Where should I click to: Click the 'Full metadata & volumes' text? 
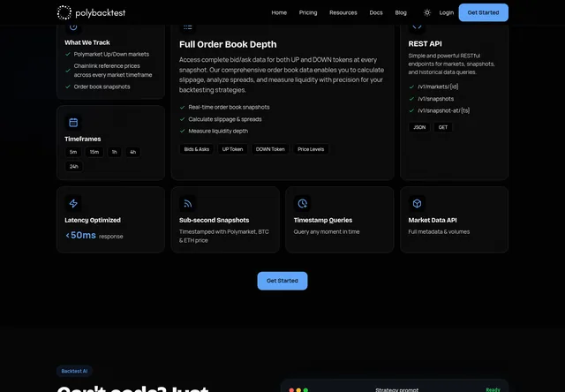(x=439, y=232)
